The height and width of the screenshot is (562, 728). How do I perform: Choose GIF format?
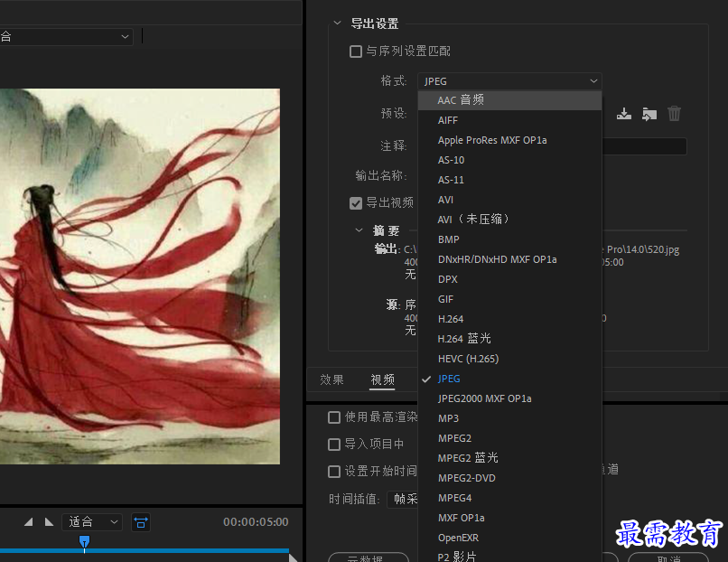[x=509, y=299]
